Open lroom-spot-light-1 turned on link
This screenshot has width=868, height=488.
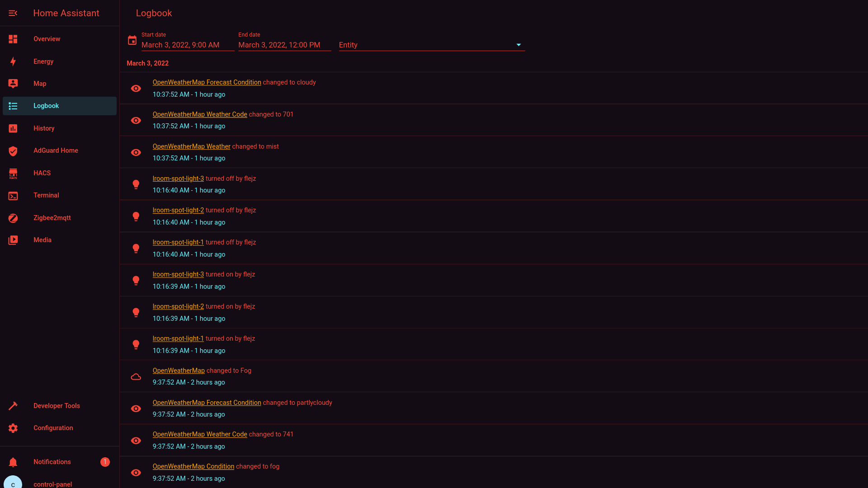[178, 338]
